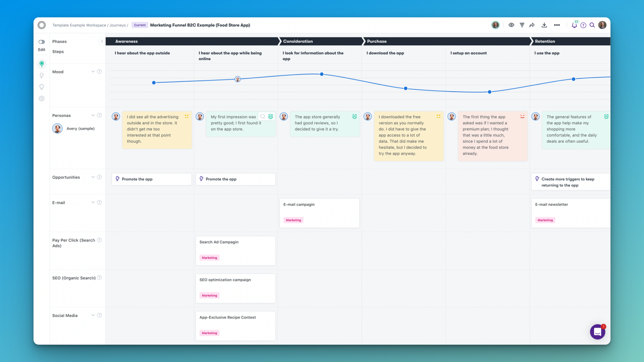Screen dimensions: 644x362
Task: Toggle the Edit mode switch
Action: [x=42, y=42]
